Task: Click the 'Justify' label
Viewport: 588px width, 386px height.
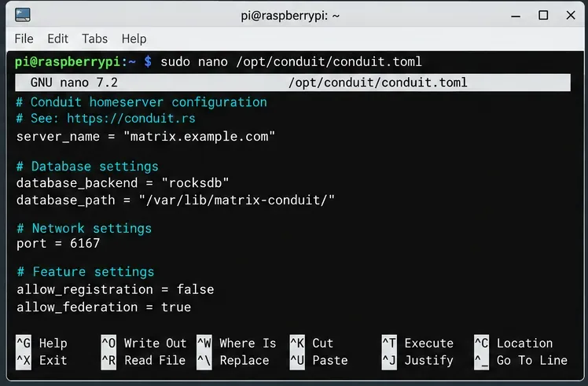Action: coord(429,361)
